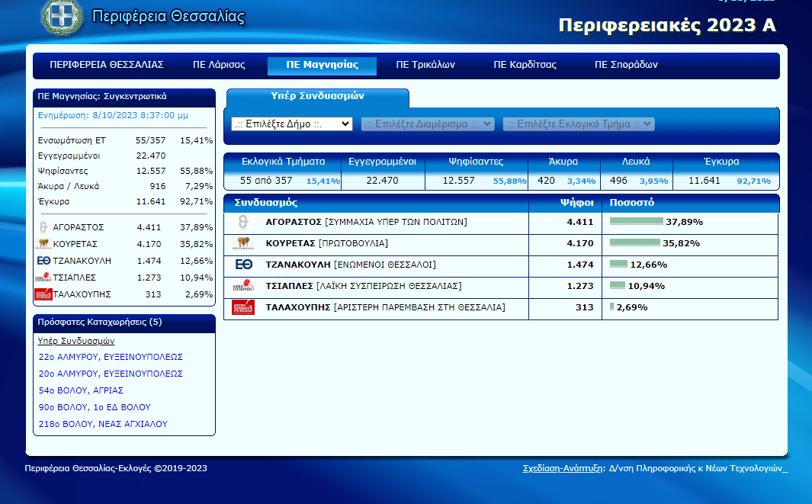812x504 pixels.
Task: Click ΤΑΛΑΧΟΥΡΗΣ logo in left summary panel
Action: (x=43, y=294)
